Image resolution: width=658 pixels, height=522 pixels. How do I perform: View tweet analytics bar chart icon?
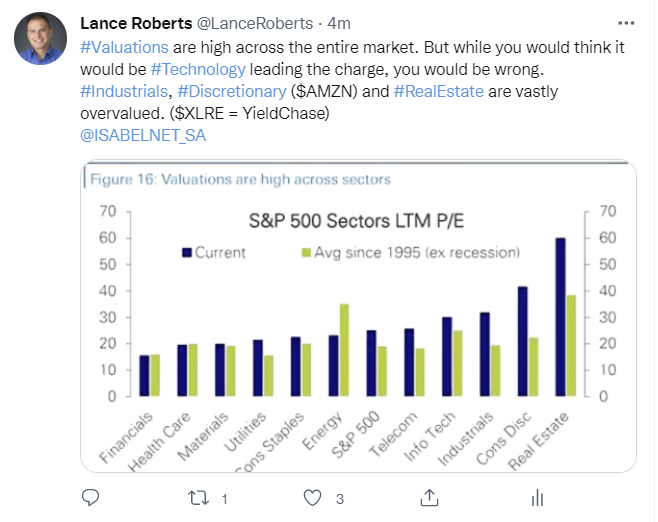[537, 498]
